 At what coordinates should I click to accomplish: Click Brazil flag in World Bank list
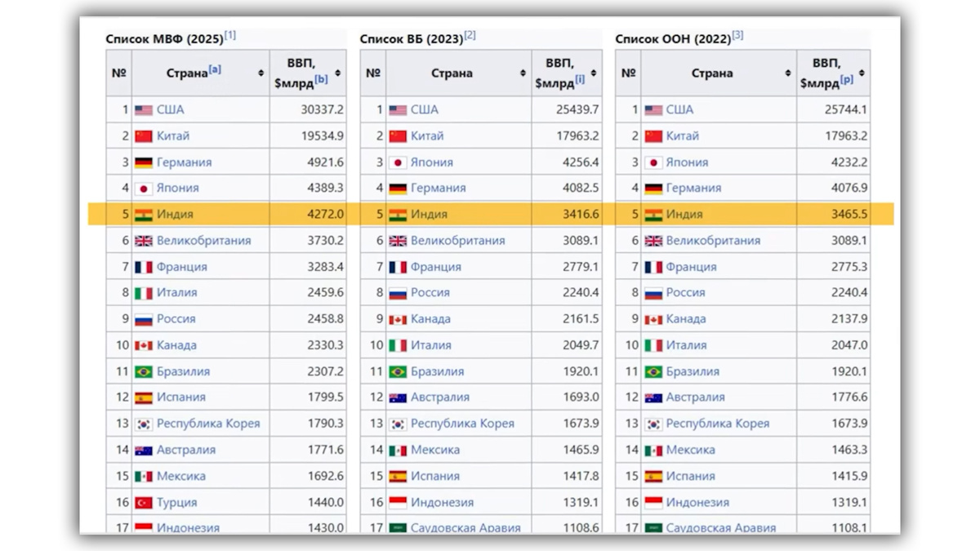(x=398, y=371)
